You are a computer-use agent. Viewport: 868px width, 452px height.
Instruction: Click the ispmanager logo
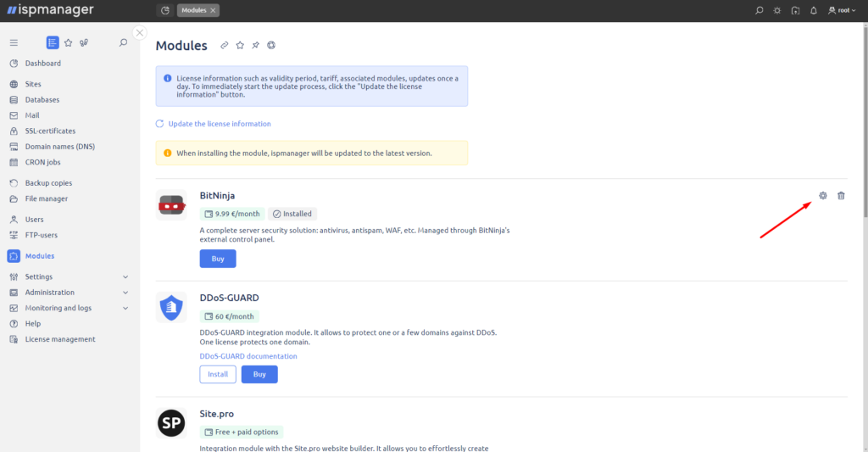(x=50, y=10)
